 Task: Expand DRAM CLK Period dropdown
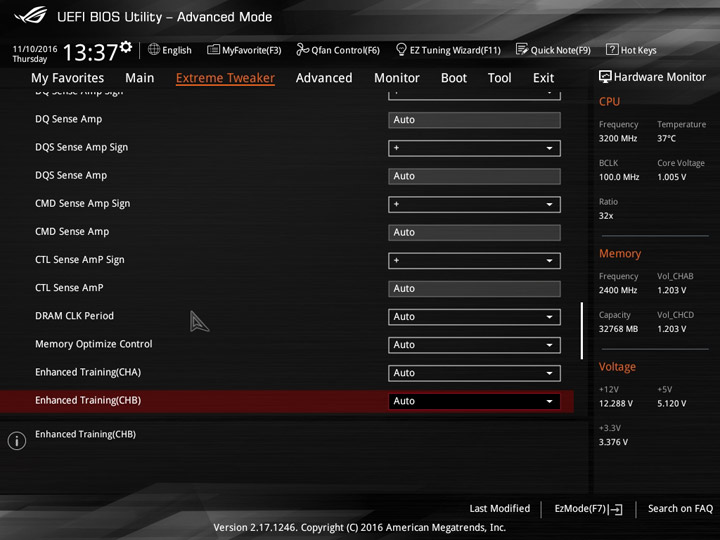tap(474, 317)
